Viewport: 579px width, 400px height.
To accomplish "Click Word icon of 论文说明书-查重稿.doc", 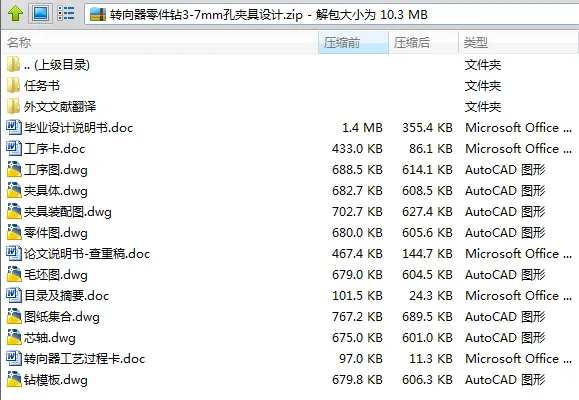I will [14, 253].
